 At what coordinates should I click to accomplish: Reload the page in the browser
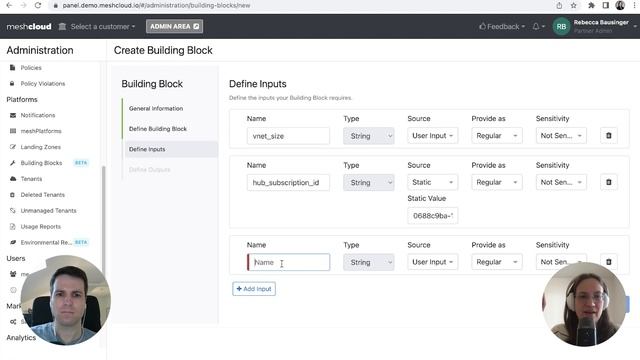point(38,5)
